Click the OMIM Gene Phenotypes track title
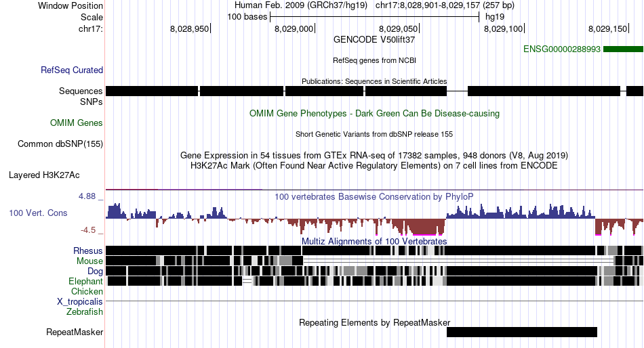 pyautogui.click(x=374, y=113)
